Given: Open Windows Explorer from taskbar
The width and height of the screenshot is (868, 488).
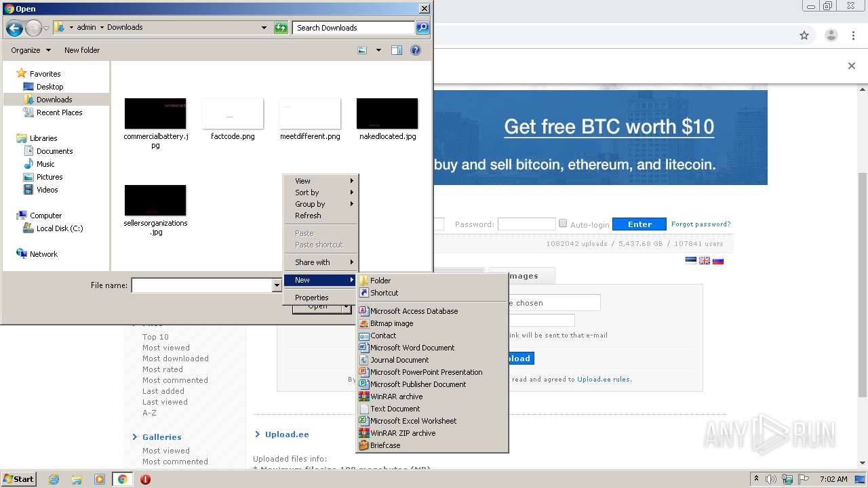Looking at the screenshot, I should click(77, 479).
